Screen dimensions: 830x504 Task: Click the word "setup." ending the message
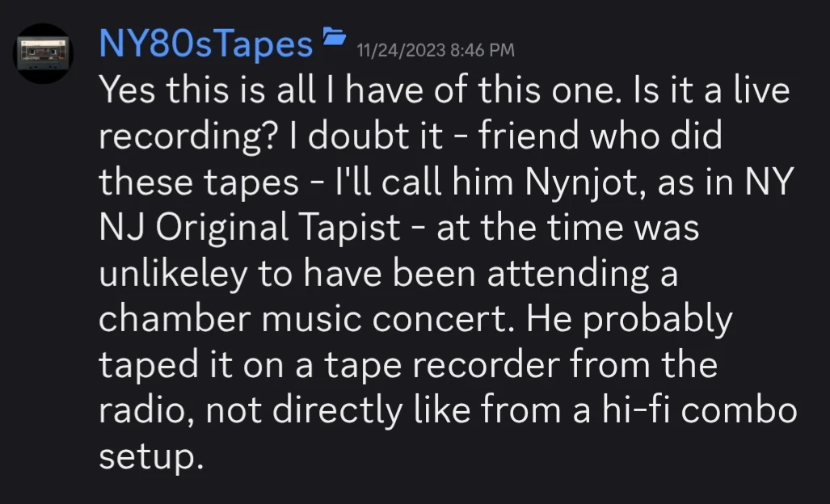149,458
